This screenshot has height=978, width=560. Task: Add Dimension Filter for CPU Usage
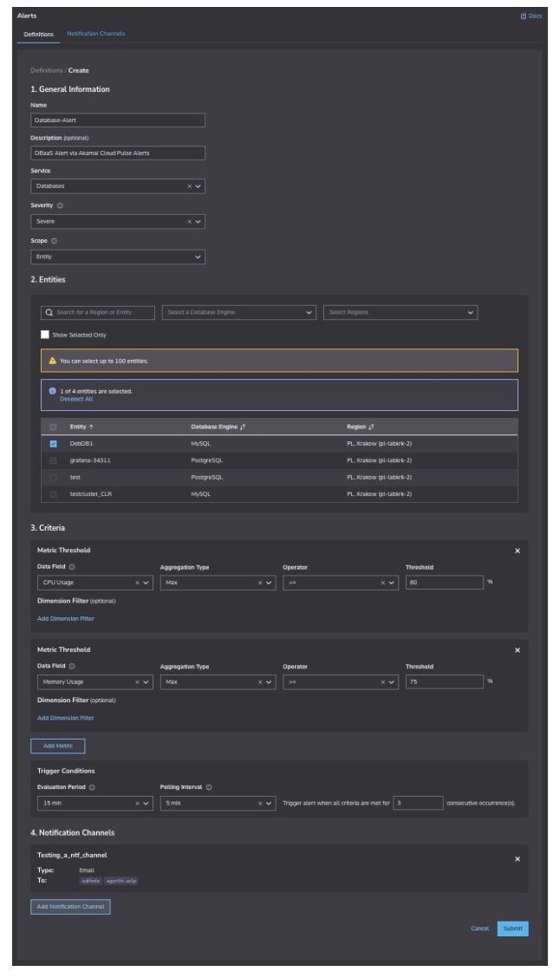[66, 619]
